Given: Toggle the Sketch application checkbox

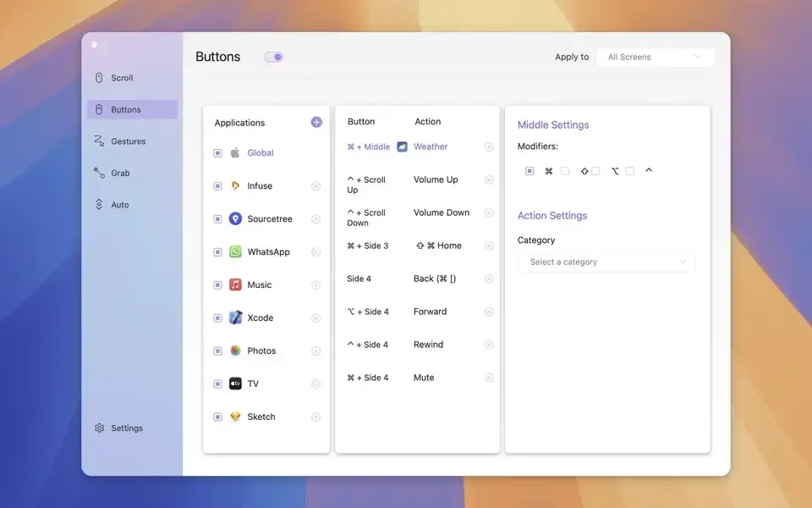Looking at the screenshot, I should click(x=217, y=417).
